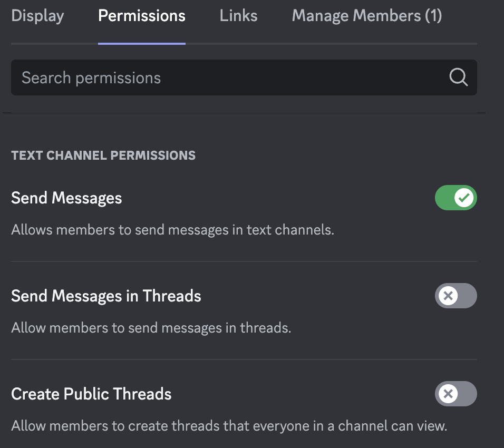The height and width of the screenshot is (448, 504).
Task: Click the description about threads everyone can view
Action: point(229,426)
